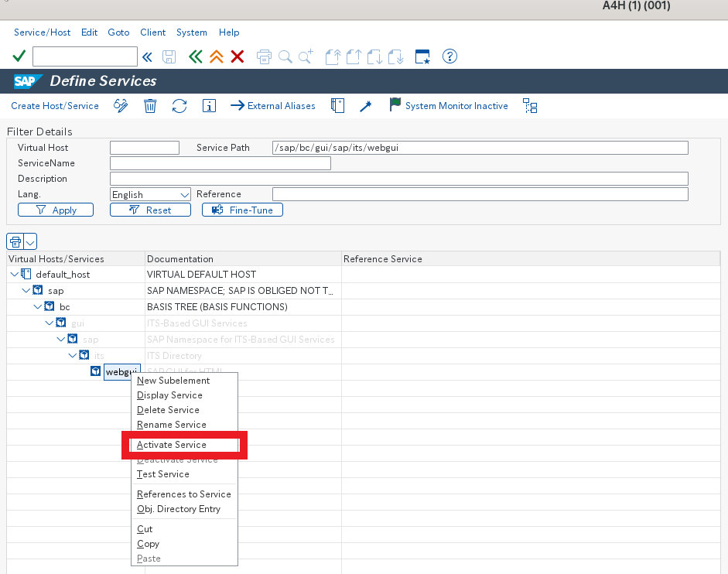The image size is (728, 574).
Task: Click into the transaction command field
Action: pos(85,56)
